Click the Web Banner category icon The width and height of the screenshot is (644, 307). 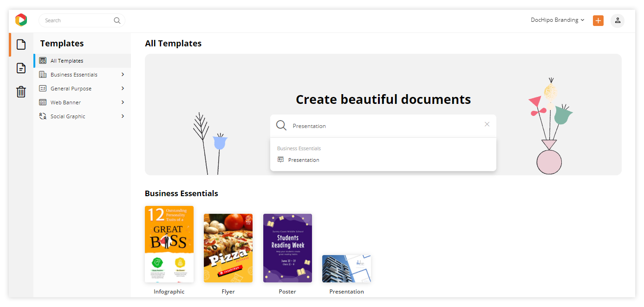tap(43, 102)
